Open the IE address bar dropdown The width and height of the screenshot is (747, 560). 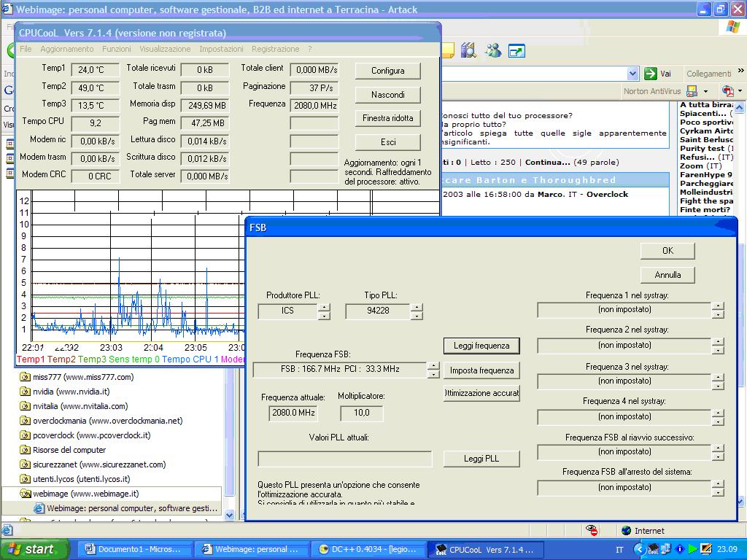pos(632,74)
